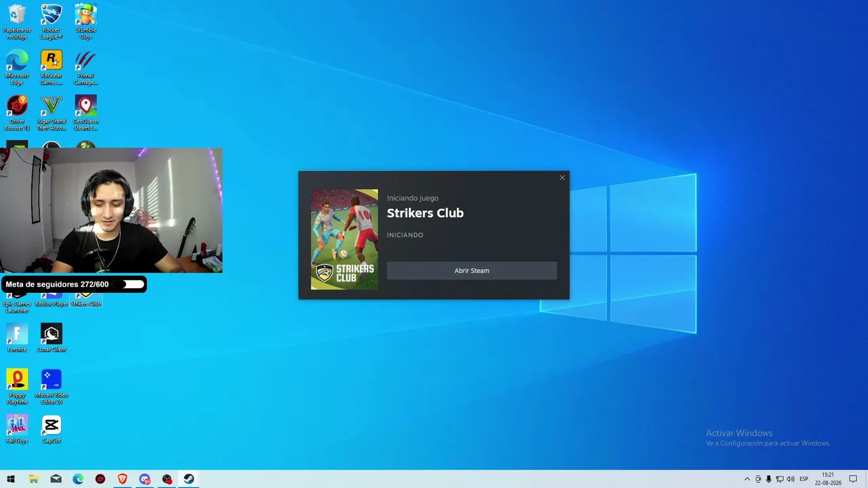Show hidden system tray icons

pyautogui.click(x=747, y=479)
